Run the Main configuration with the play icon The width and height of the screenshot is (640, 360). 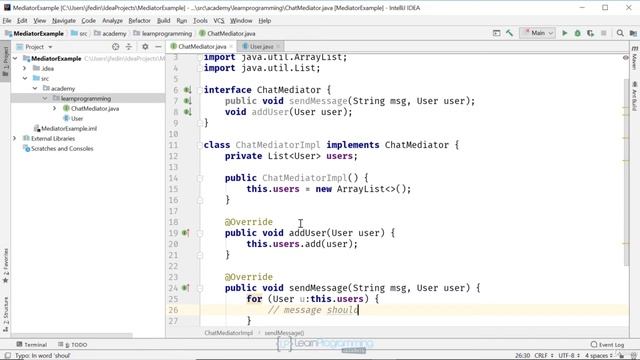564,33
